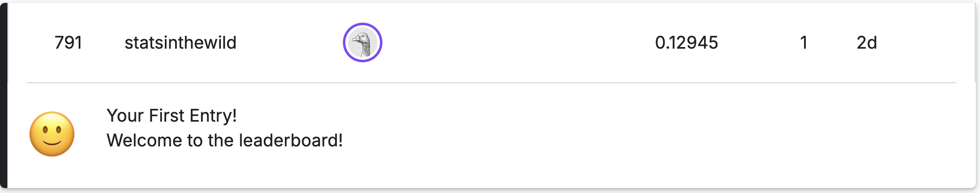
Task: Click empty row space between avatar and score
Action: pyautogui.click(x=515, y=43)
